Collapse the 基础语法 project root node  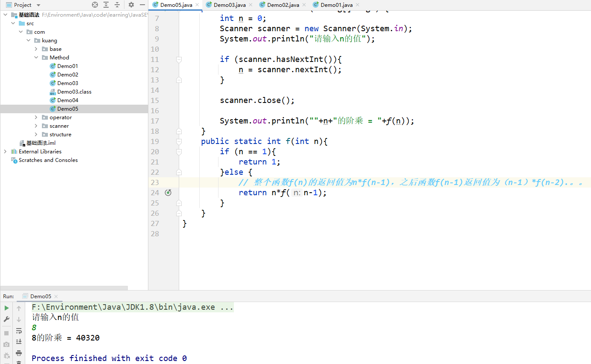6,15
